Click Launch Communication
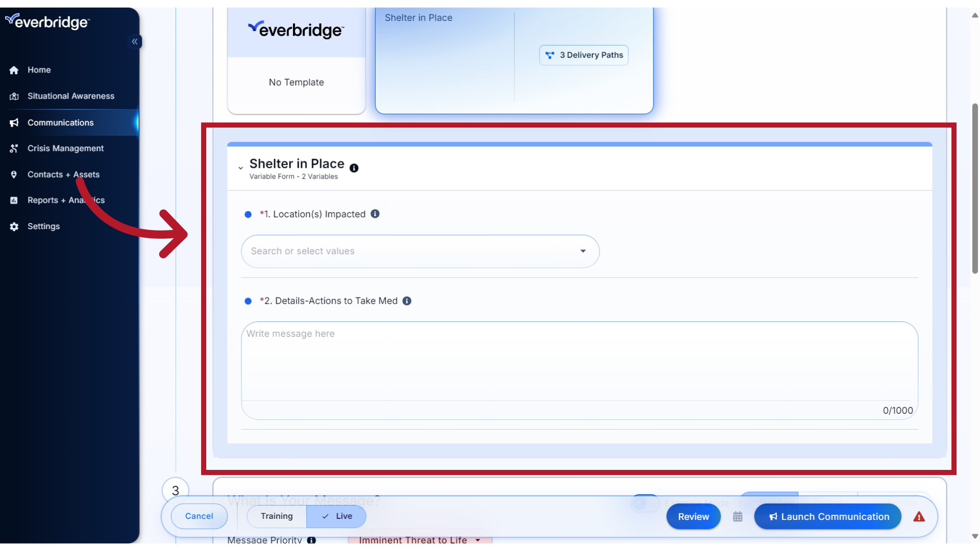Viewport: 980px width, 551px height. coord(827,516)
